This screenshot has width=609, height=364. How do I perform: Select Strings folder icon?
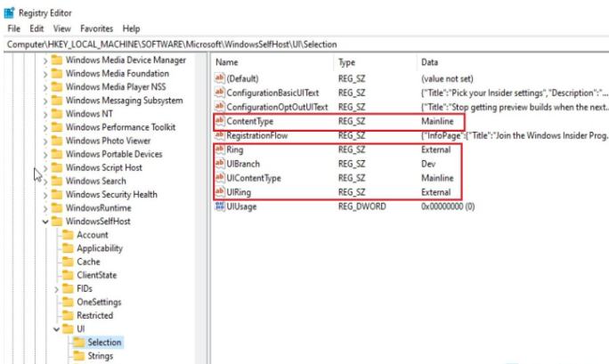point(79,356)
